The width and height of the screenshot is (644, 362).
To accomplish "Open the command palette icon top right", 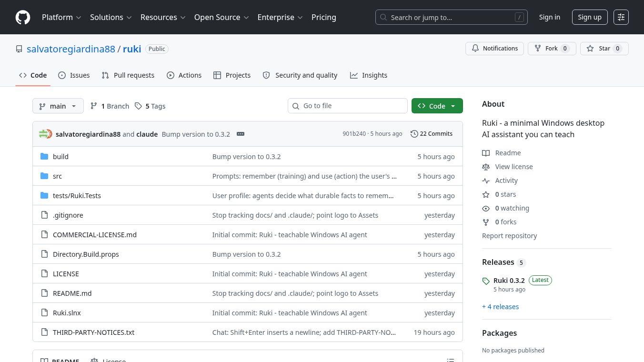I will pyautogui.click(x=621, y=17).
